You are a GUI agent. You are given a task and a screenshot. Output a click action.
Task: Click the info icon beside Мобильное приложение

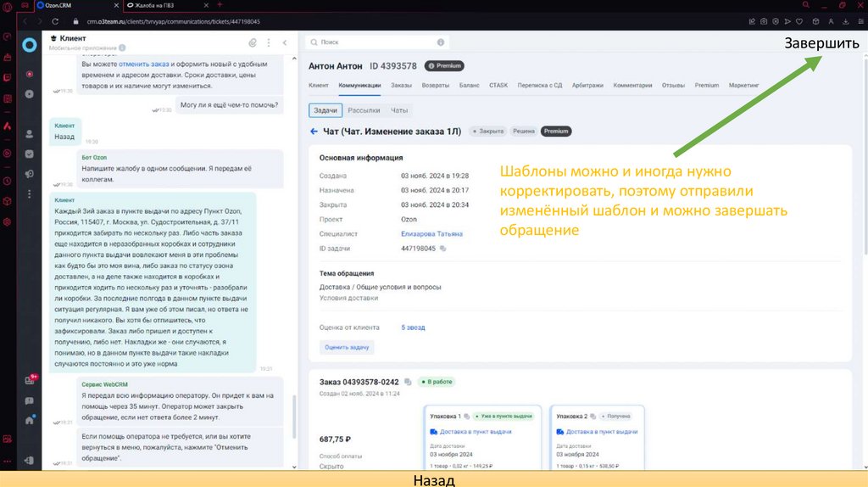[x=123, y=48]
